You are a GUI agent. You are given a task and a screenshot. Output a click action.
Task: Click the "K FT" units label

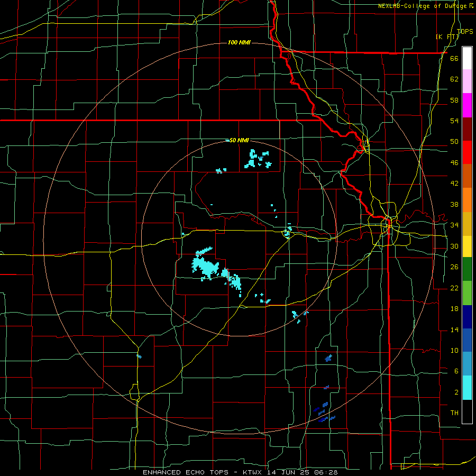click(x=447, y=36)
